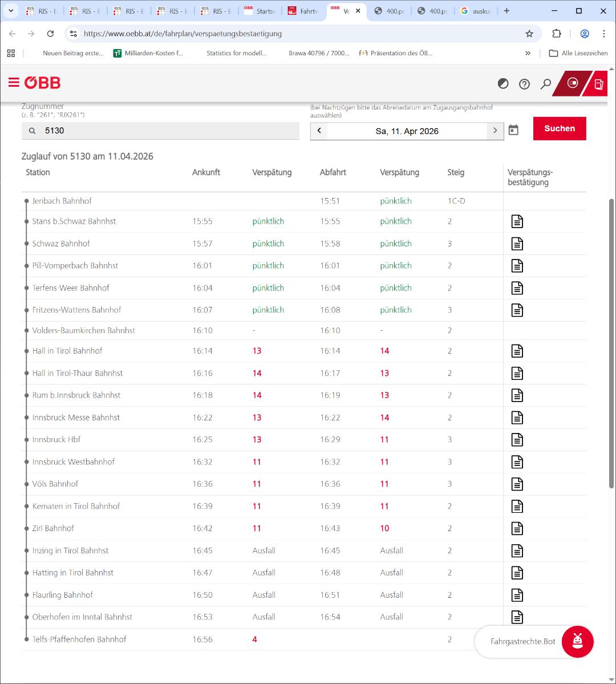
Task: Expand the hidden bookmarks chevron
Action: (528, 53)
